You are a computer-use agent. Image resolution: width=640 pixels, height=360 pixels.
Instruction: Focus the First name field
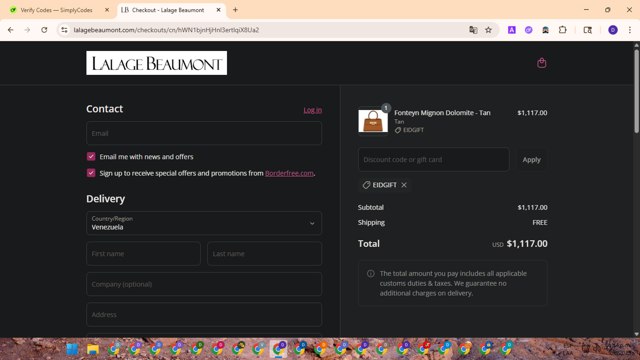(x=143, y=253)
